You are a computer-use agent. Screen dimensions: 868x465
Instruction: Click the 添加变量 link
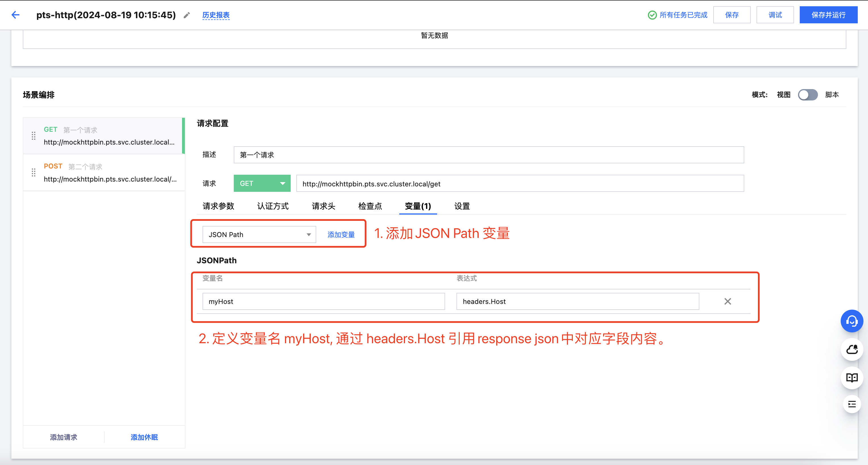pyautogui.click(x=341, y=234)
